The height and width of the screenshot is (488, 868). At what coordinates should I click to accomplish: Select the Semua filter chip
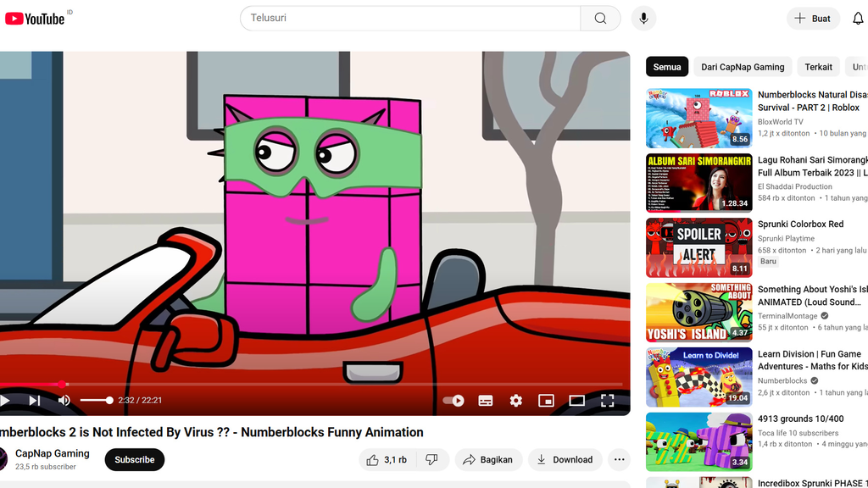tap(667, 67)
